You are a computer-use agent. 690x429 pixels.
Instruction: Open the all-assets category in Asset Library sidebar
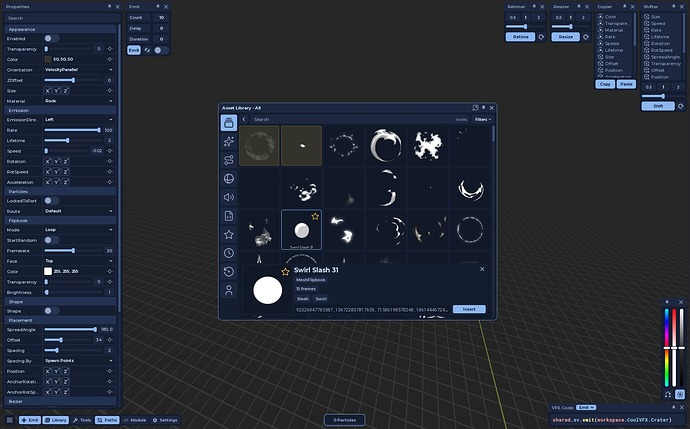pyautogui.click(x=228, y=123)
